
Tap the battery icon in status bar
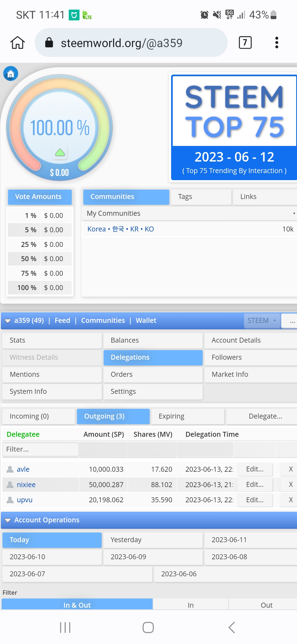tap(273, 15)
